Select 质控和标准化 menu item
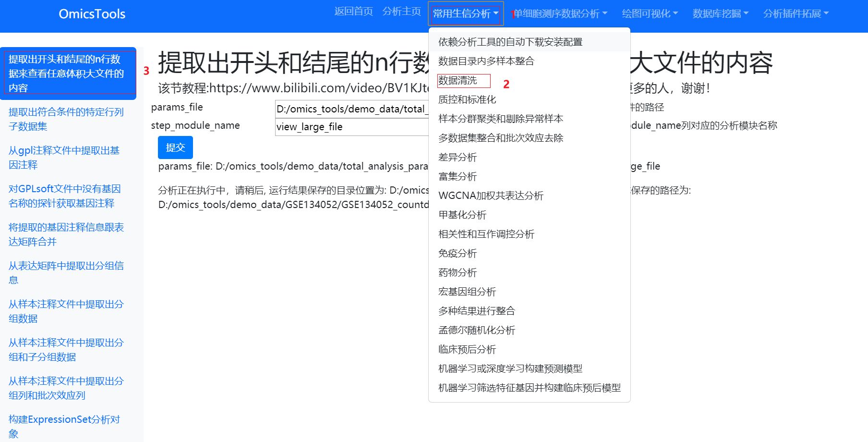Viewport: 868px width, 442px height. [467, 99]
